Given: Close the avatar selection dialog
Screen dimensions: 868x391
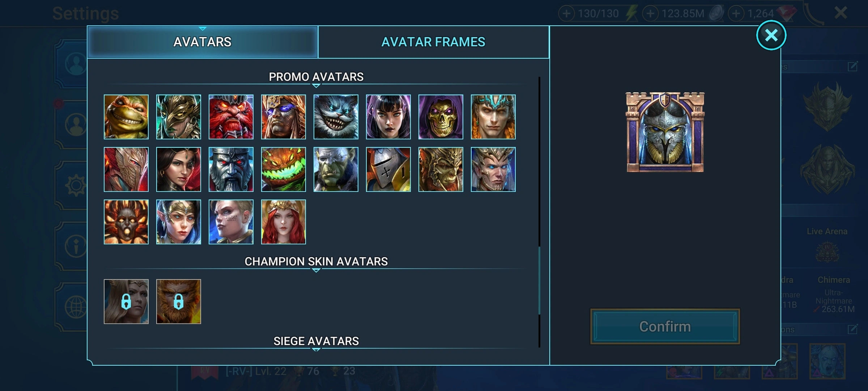Looking at the screenshot, I should (x=771, y=35).
